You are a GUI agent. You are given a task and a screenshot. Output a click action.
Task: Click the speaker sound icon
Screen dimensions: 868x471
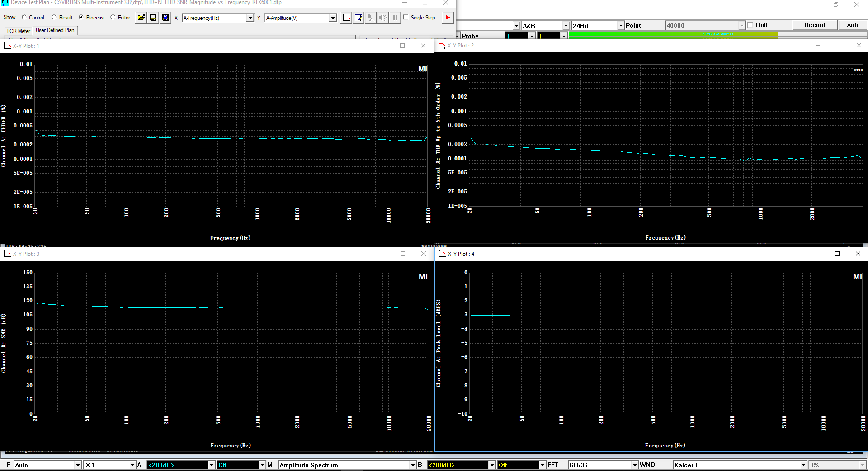pos(383,18)
